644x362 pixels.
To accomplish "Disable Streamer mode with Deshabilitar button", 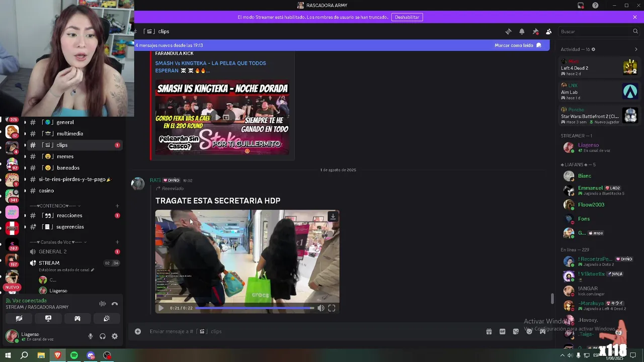I will coord(407,17).
